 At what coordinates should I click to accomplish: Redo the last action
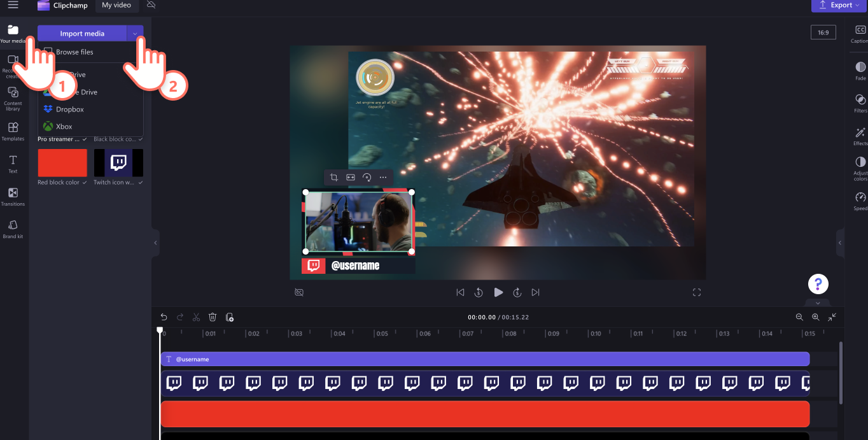[180, 316]
